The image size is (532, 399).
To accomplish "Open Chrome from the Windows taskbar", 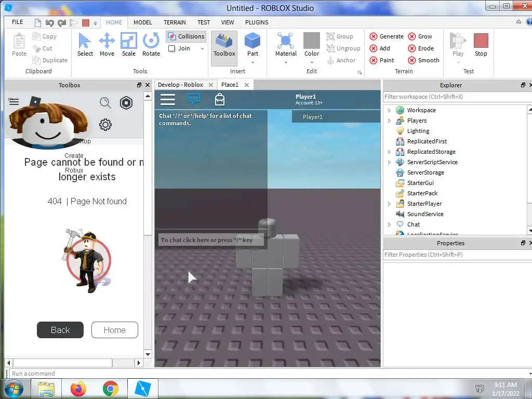I will pyautogui.click(x=110, y=389).
